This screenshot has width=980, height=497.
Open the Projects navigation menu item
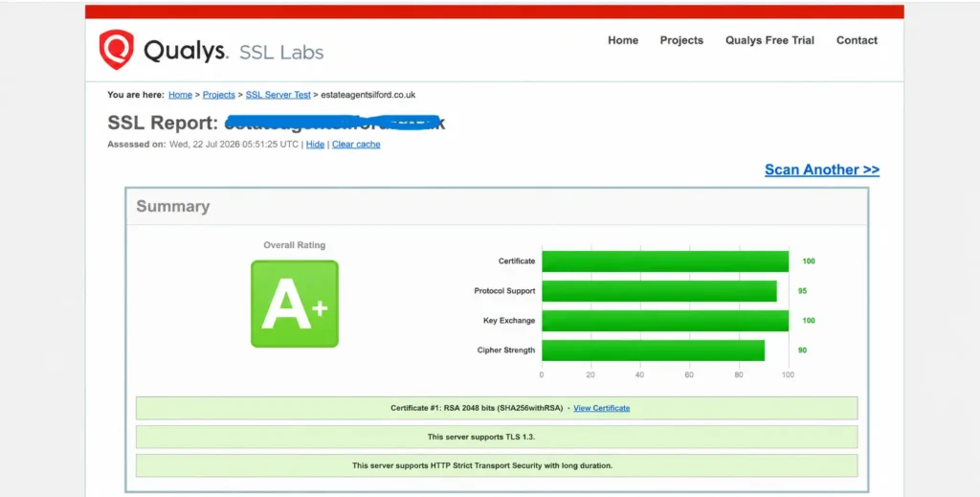pos(681,40)
